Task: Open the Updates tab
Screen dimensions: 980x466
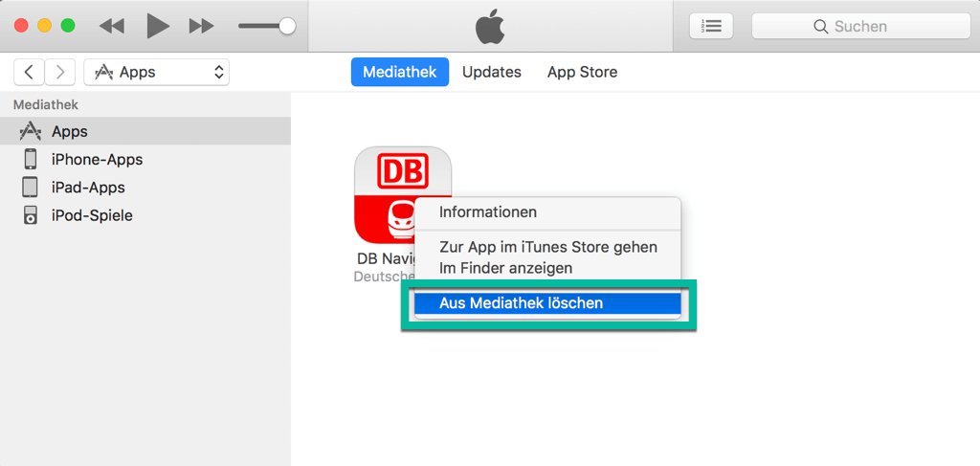Action: pyautogui.click(x=492, y=72)
